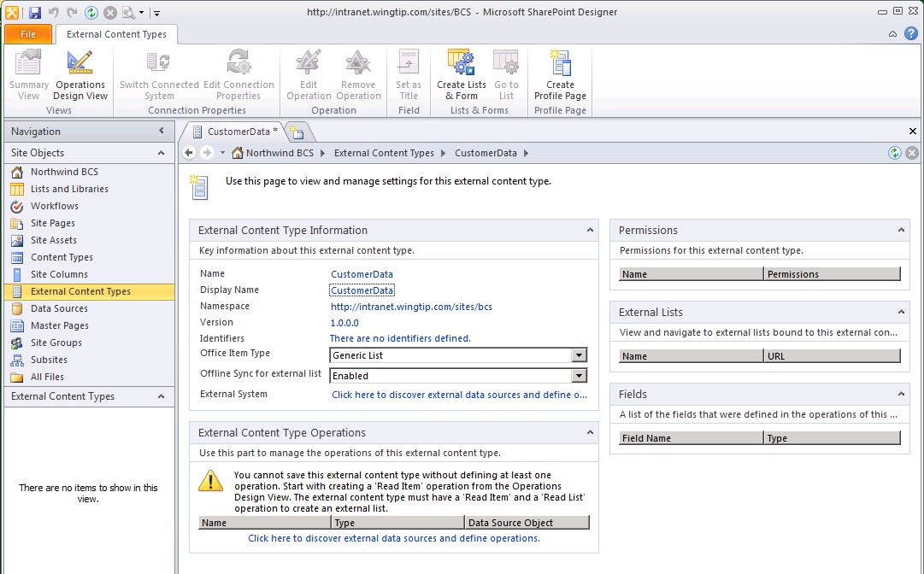Open Content Types in navigation
The width and height of the screenshot is (924, 574).
click(x=62, y=257)
